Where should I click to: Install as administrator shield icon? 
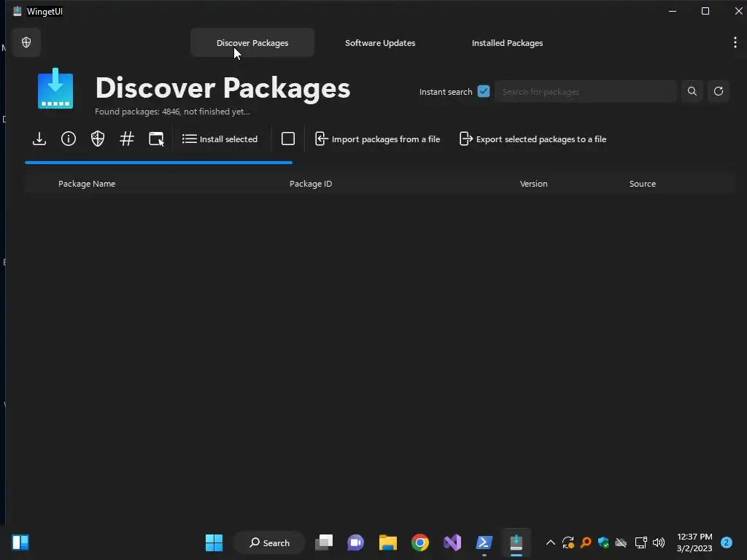98,139
